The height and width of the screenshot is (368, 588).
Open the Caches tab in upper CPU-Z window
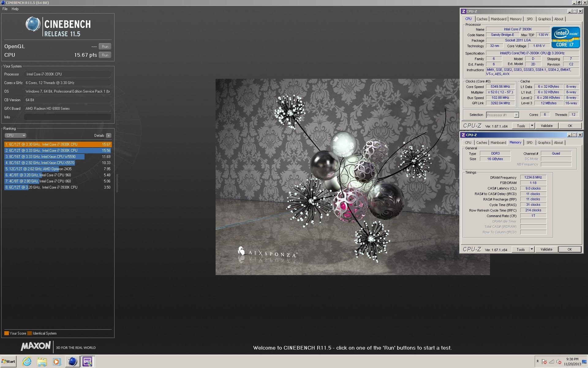click(x=482, y=19)
